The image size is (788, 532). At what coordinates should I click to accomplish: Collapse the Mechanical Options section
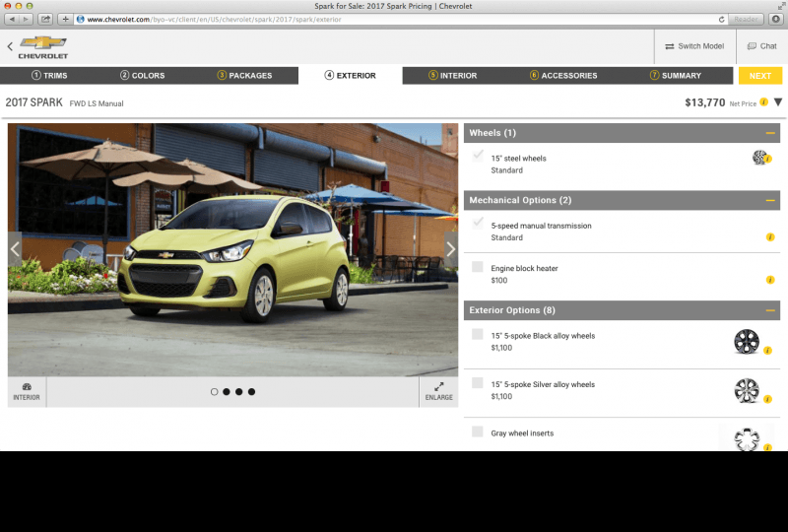tap(770, 200)
